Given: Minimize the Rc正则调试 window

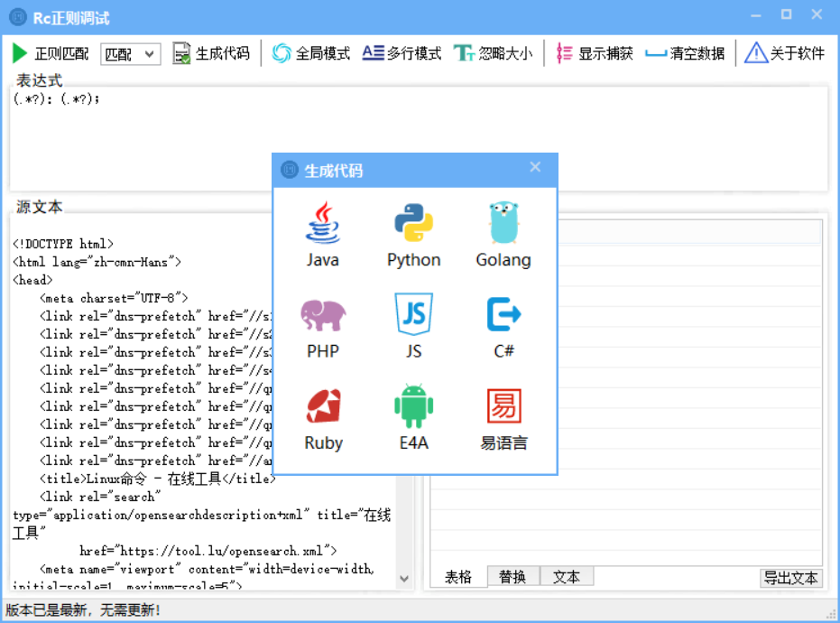Looking at the screenshot, I should (x=756, y=15).
